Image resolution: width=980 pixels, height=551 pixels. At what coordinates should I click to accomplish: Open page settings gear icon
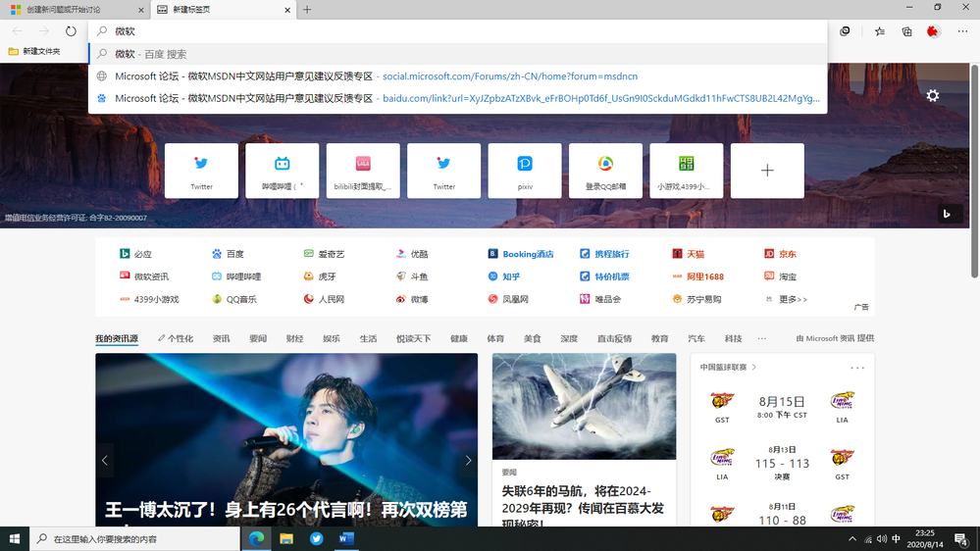(x=933, y=95)
